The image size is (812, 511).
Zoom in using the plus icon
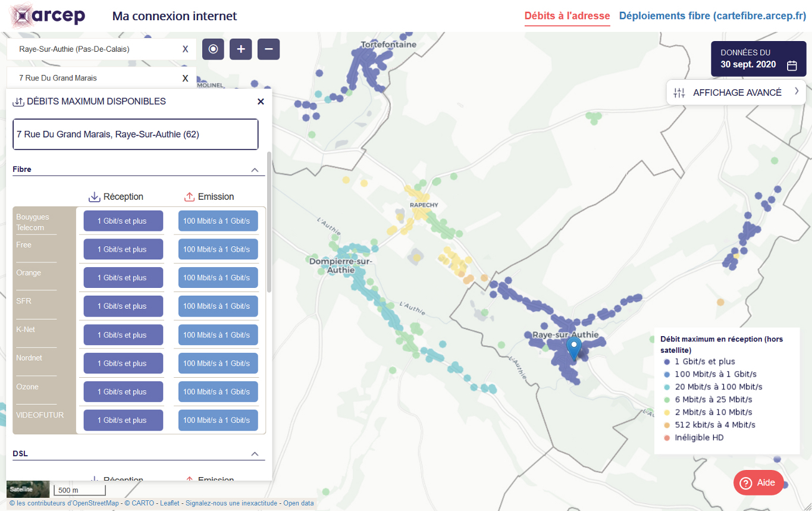pyautogui.click(x=240, y=49)
